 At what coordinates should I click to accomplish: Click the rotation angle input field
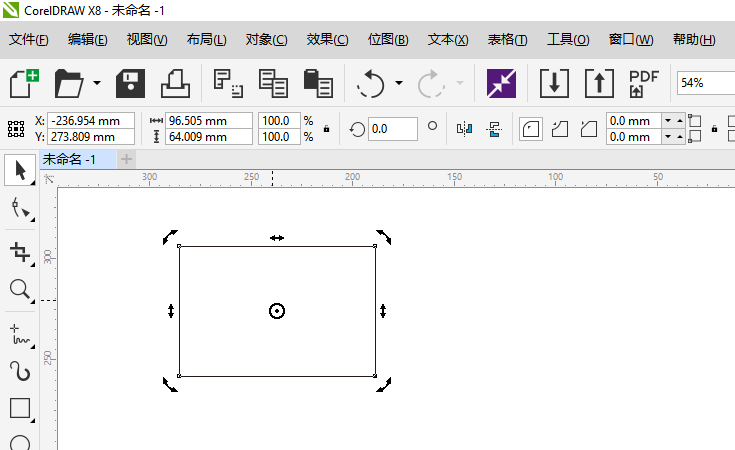[x=392, y=129]
